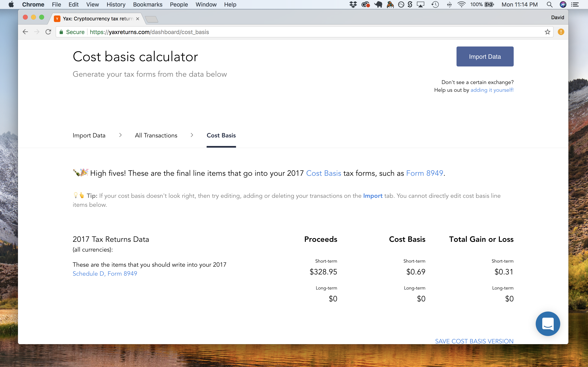Go back with browser back arrow
The width and height of the screenshot is (588, 367).
coord(25,32)
